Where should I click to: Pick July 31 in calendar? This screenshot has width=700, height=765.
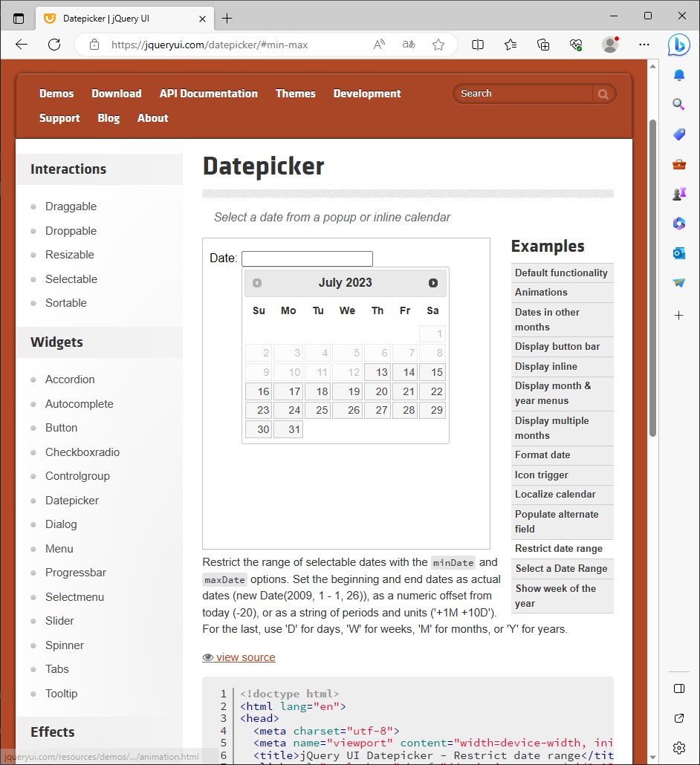click(x=288, y=429)
